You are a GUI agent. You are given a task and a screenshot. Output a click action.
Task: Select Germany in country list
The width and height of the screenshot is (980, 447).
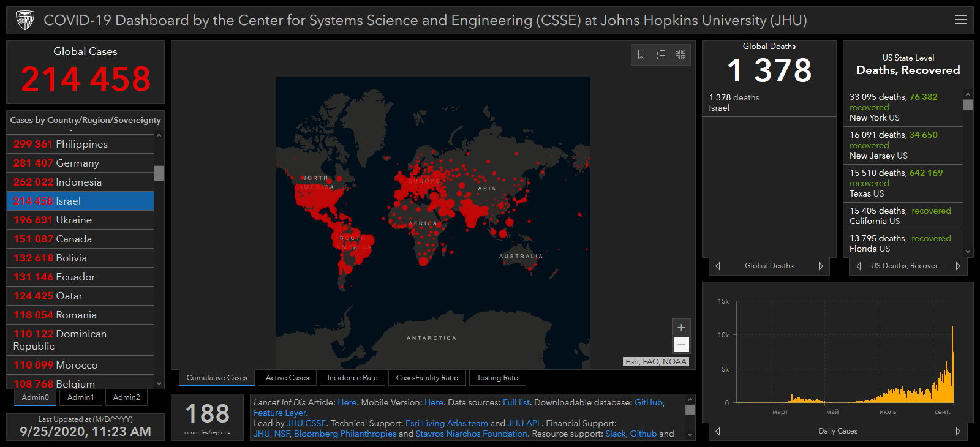pyautogui.click(x=80, y=163)
